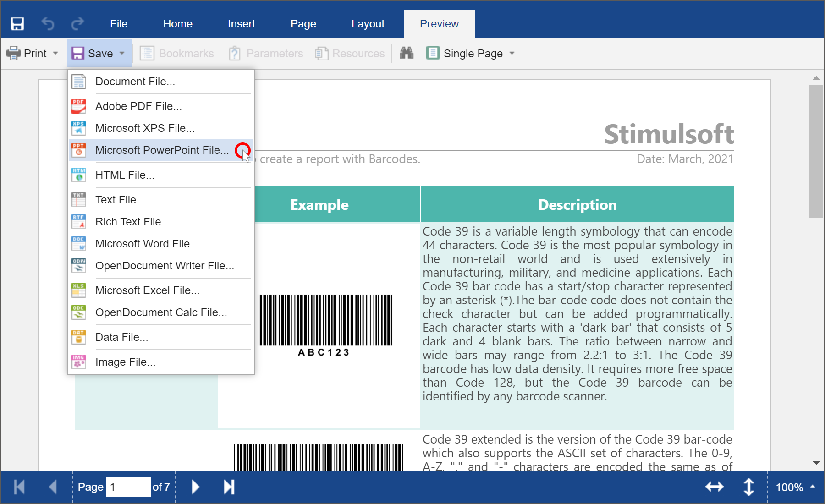Screen dimensions: 825x504
Task: Click the scrollbar up arrow
Action: (816, 78)
